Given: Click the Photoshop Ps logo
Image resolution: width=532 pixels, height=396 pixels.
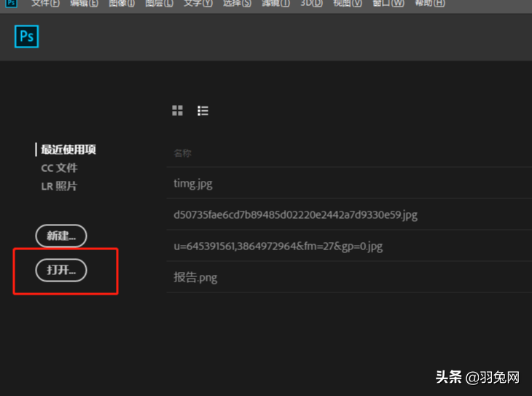Looking at the screenshot, I should pos(26,36).
